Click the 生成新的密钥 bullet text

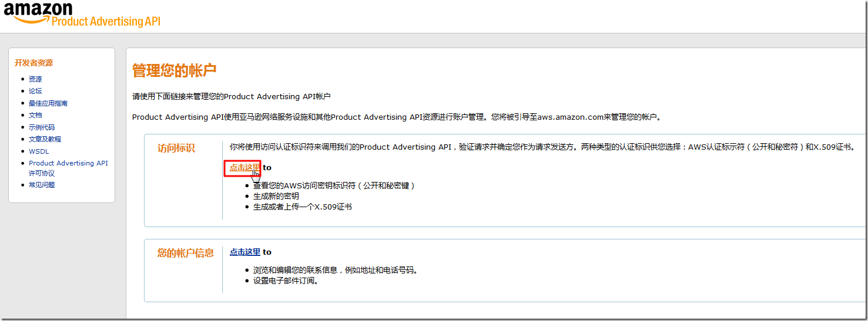(276, 196)
